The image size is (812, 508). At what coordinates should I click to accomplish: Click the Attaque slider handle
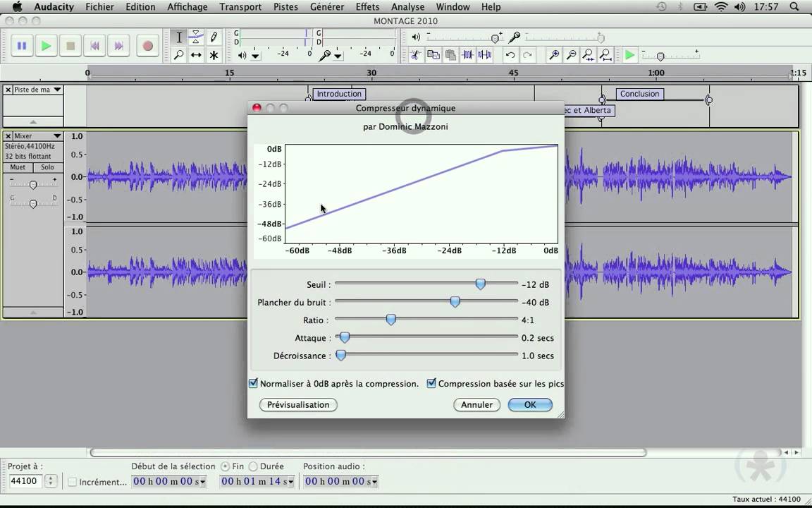[345, 337]
